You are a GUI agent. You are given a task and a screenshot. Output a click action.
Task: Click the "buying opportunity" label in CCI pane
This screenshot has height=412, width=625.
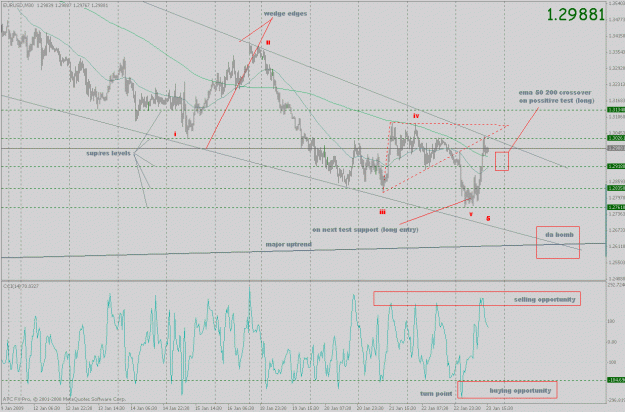pos(520,390)
